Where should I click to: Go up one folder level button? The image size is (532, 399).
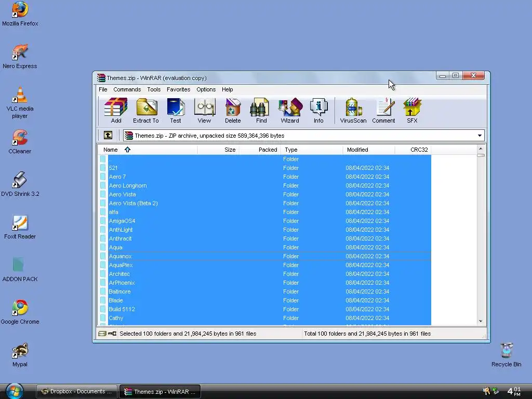click(x=108, y=136)
